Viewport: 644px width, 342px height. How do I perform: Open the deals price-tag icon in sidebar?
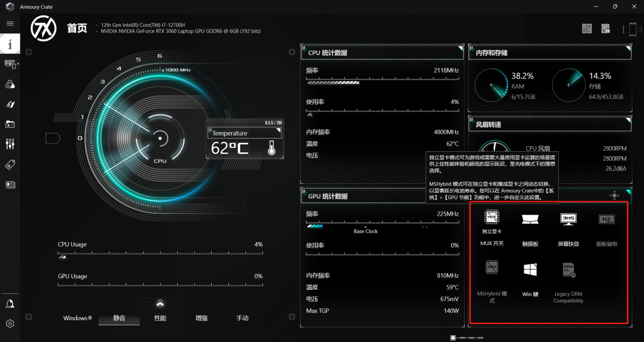pyautogui.click(x=10, y=164)
